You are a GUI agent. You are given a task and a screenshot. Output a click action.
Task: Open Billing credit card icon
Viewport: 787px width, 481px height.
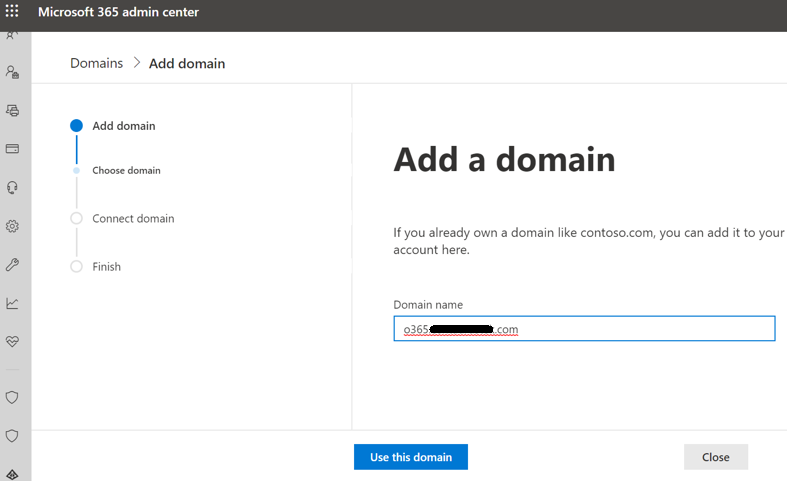pyautogui.click(x=13, y=149)
